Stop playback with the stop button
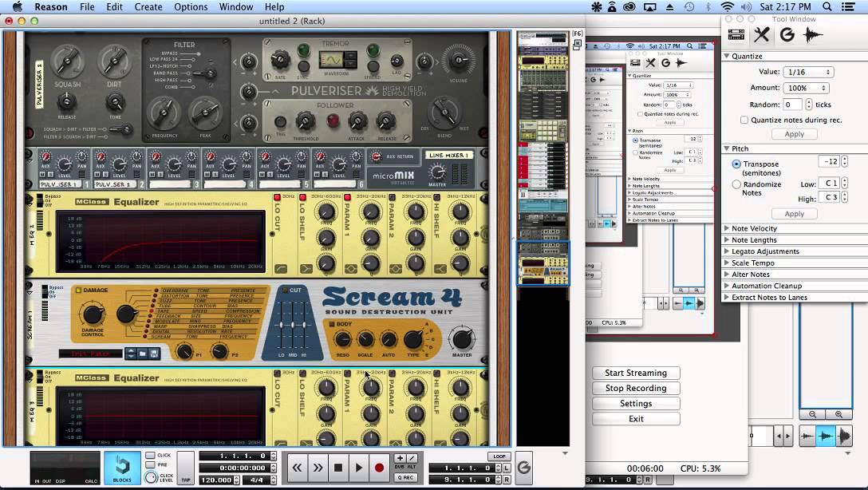The image size is (868, 490). click(x=338, y=468)
